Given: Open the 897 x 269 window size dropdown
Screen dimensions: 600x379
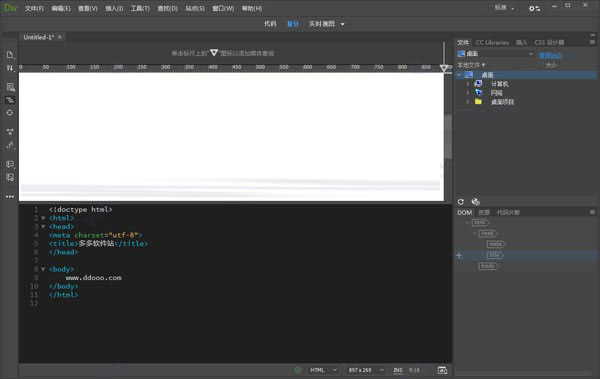Looking at the screenshot, I should [x=366, y=370].
